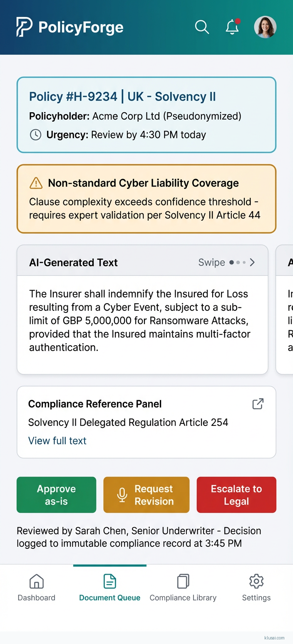Select the second carousel page dot
Viewport: 293px width, 644px height.
click(238, 263)
